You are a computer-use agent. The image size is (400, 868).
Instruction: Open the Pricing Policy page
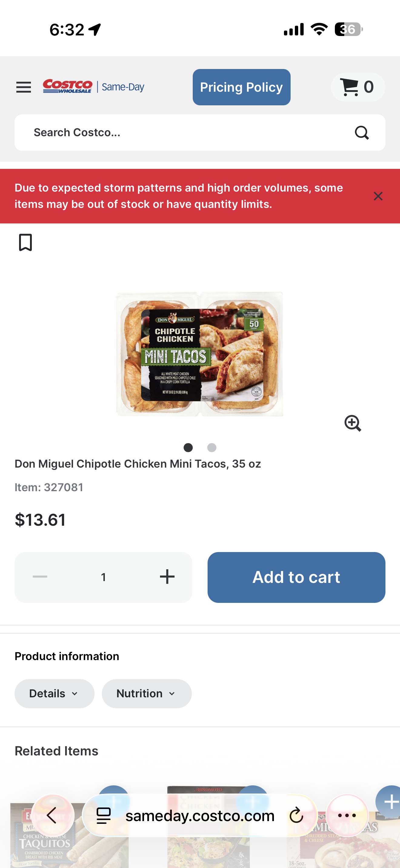[x=242, y=87]
